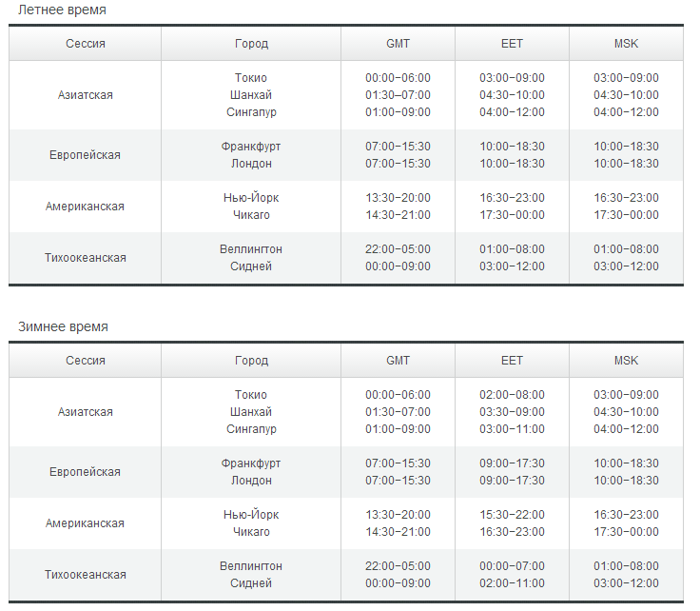
Task: Select the Нью-Йорк city in summer table
Action: tap(251, 198)
